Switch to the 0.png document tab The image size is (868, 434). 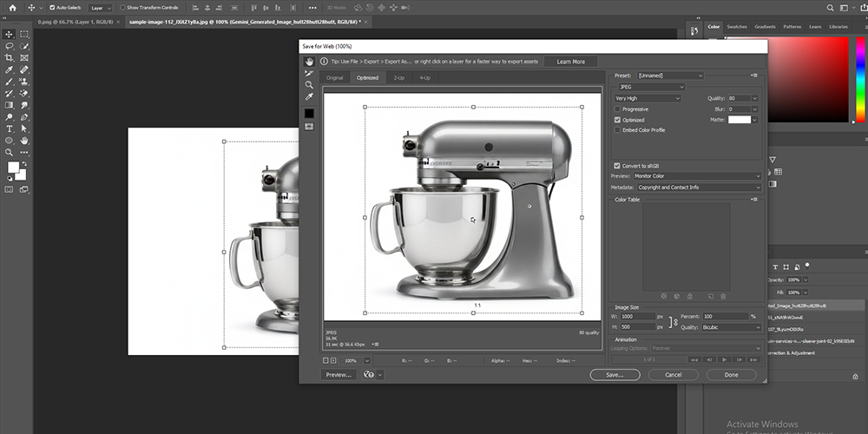click(75, 22)
